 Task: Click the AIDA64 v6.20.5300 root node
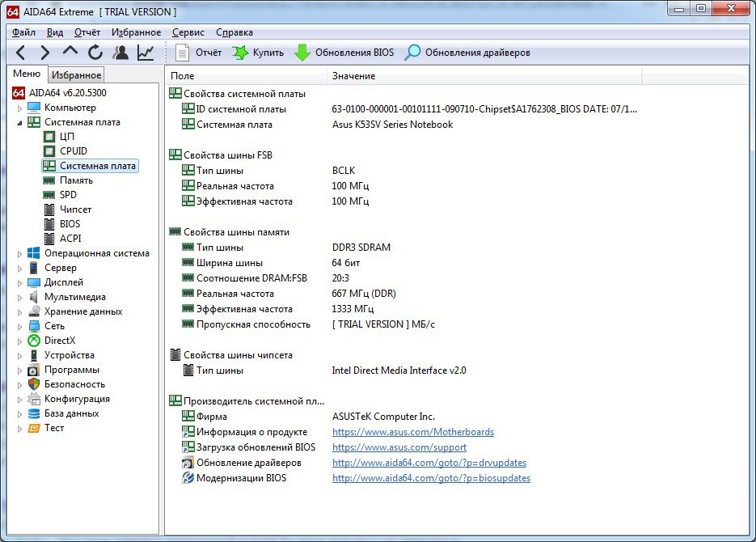67,92
